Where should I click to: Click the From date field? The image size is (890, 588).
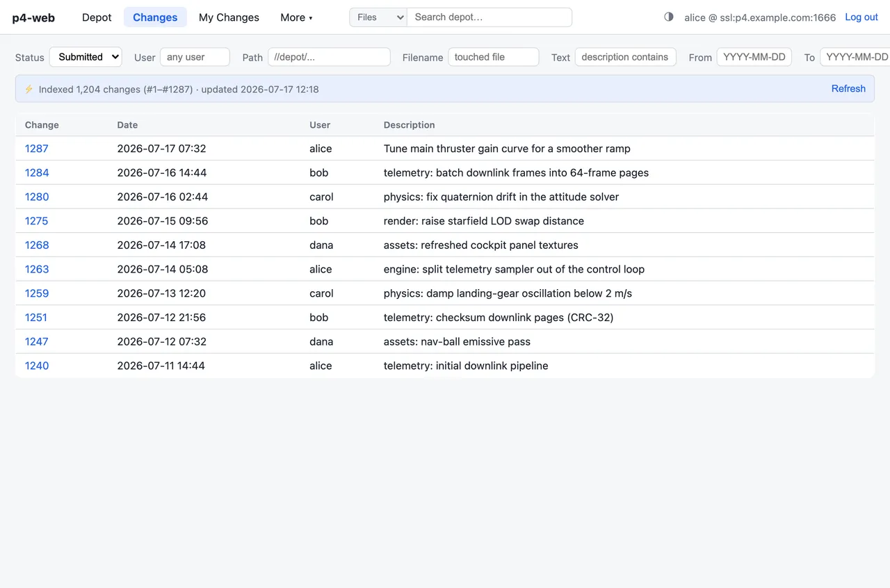754,57
